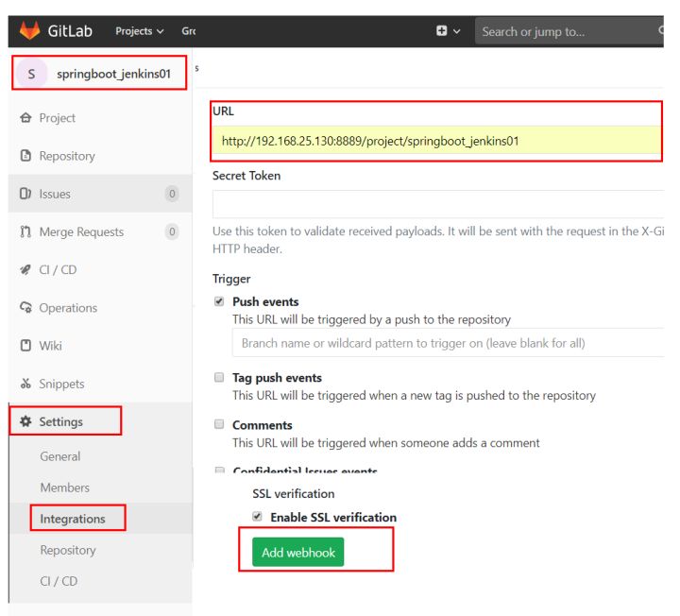Click the Snippets scissors icon
The image size is (680, 616).
click(x=25, y=384)
